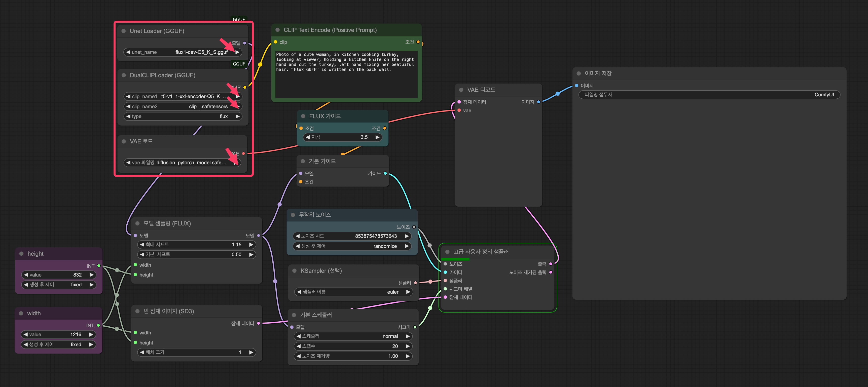This screenshot has height=387, width=868.
Task: Click CLIP Text Encode clip input socket
Action: [276, 42]
